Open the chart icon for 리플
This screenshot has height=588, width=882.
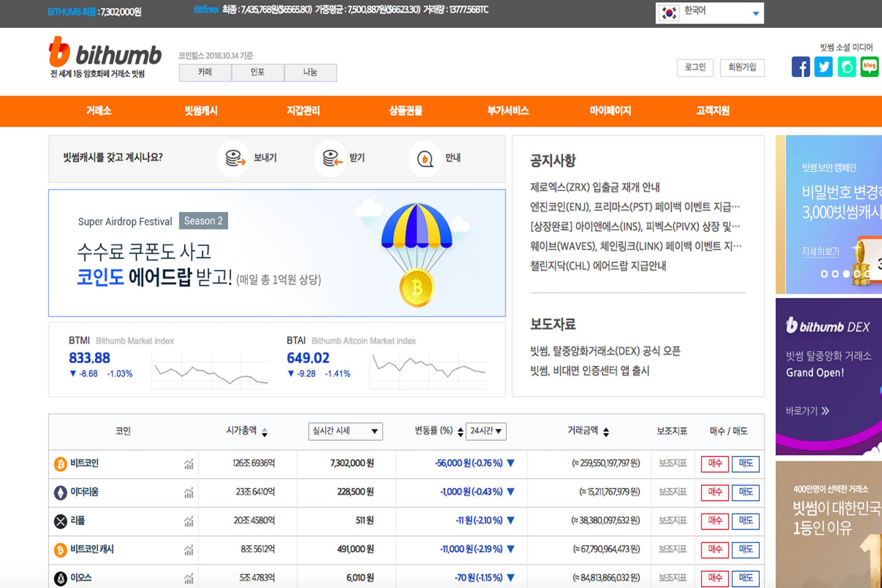[189, 521]
